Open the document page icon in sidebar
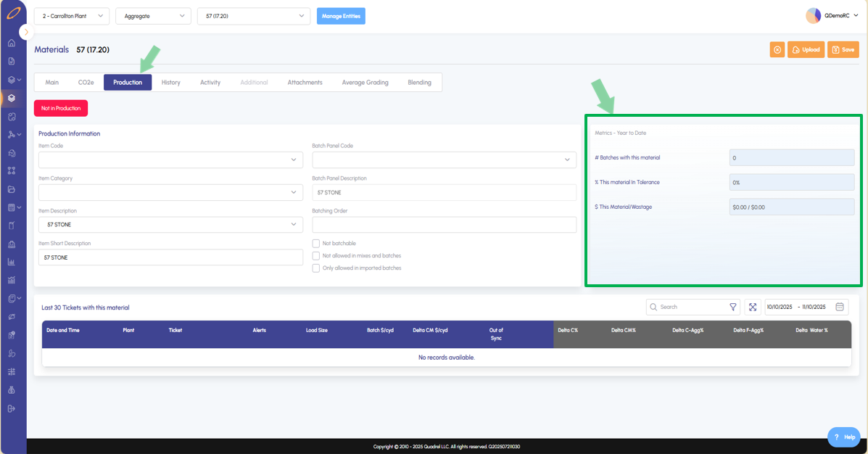This screenshot has width=868, height=454. point(12,61)
